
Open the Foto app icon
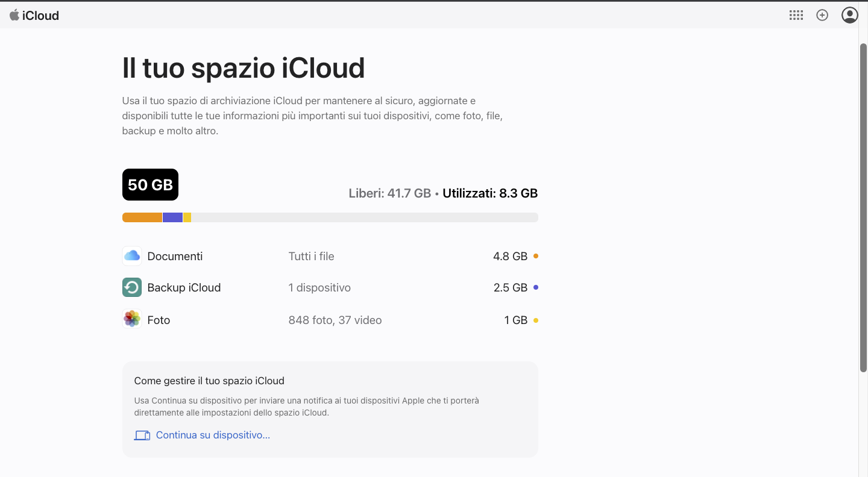[131, 319]
